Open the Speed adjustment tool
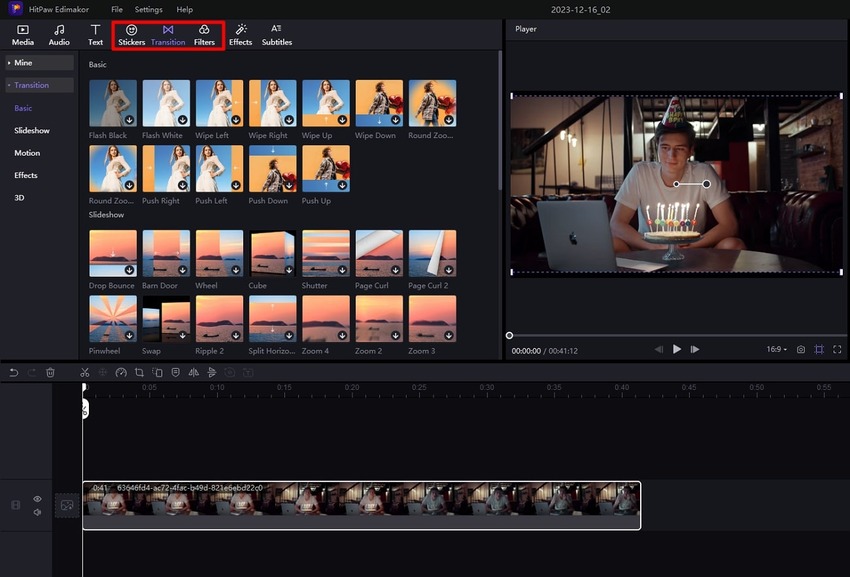850x577 pixels. click(122, 371)
